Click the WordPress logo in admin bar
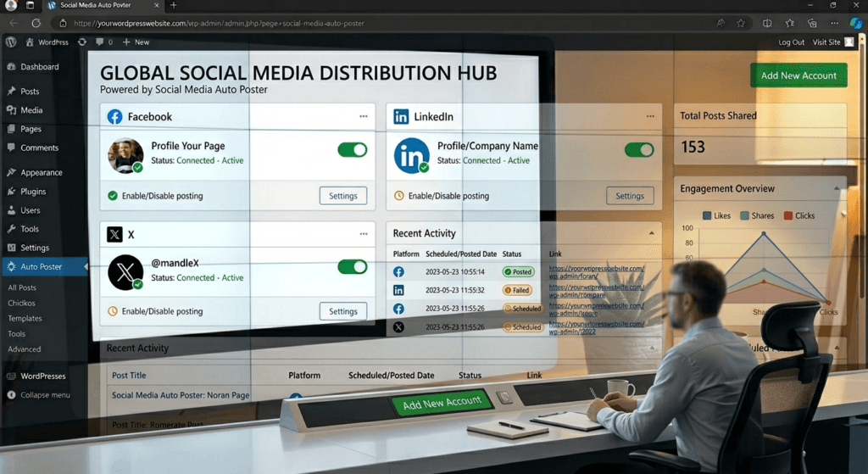The width and height of the screenshot is (868, 474). pyautogui.click(x=11, y=42)
